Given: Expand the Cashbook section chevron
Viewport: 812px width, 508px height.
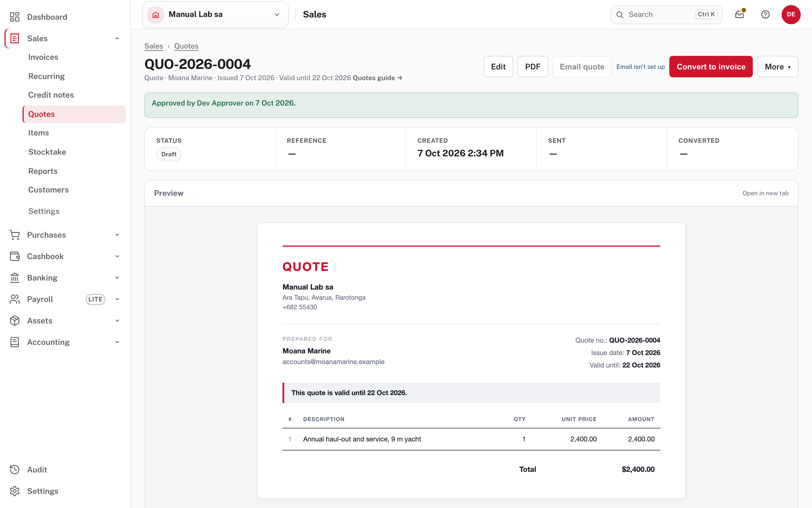Looking at the screenshot, I should pyautogui.click(x=117, y=256).
